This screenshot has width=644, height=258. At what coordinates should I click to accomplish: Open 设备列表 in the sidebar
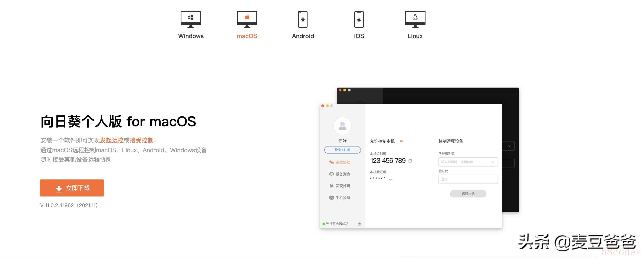(339, 174)
